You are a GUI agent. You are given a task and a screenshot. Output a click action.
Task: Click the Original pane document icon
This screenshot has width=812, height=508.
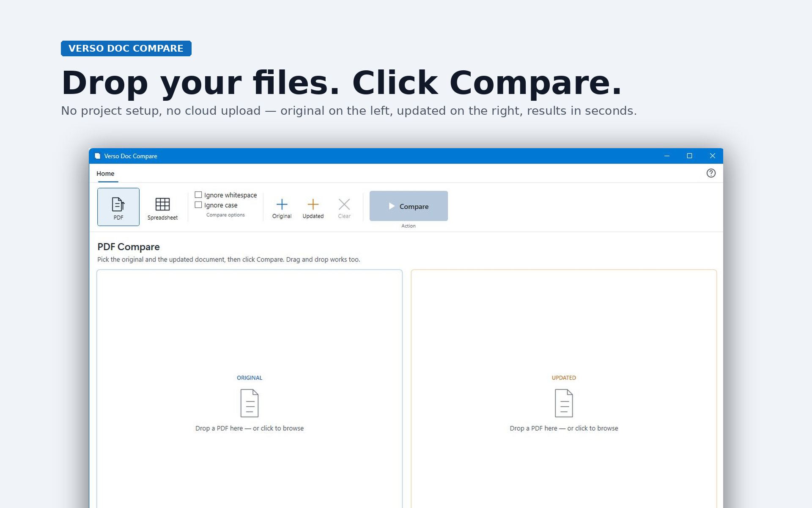tap(250, 403)
